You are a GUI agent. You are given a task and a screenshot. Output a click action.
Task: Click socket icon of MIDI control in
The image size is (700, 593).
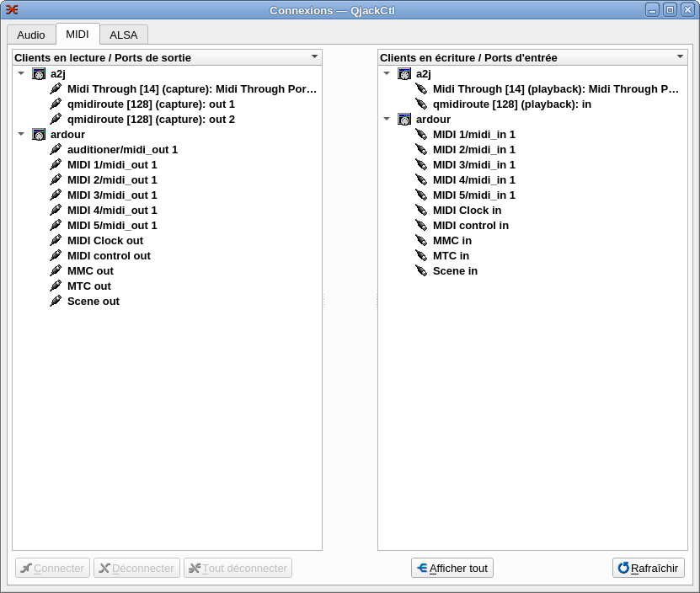pos(421,226)
